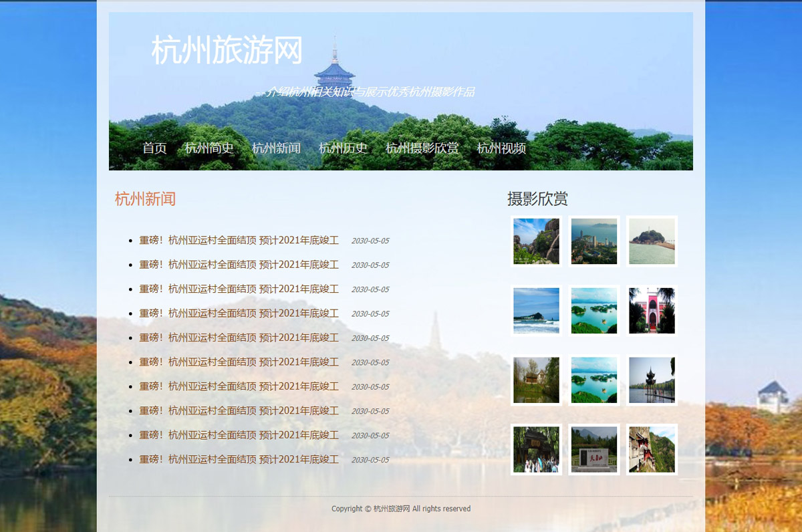Open the second news headline in the list
Image resolution: width=802 pixels, height=532 pixels.
[239, 265]
